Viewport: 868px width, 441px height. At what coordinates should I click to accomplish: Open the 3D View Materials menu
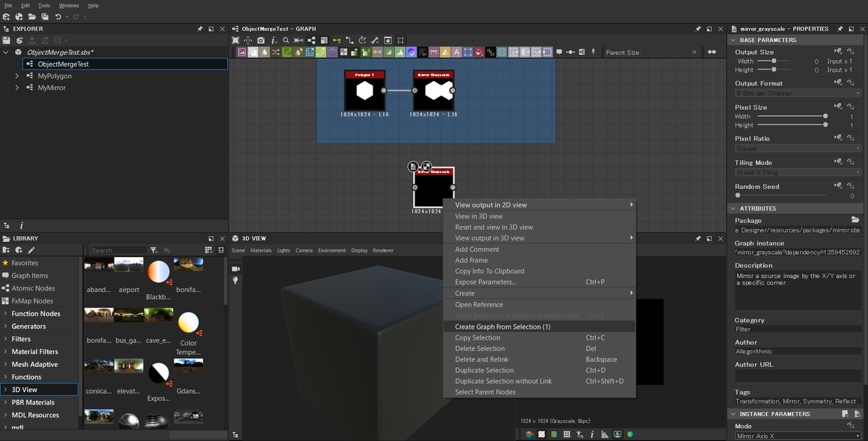tap(261, 251)
